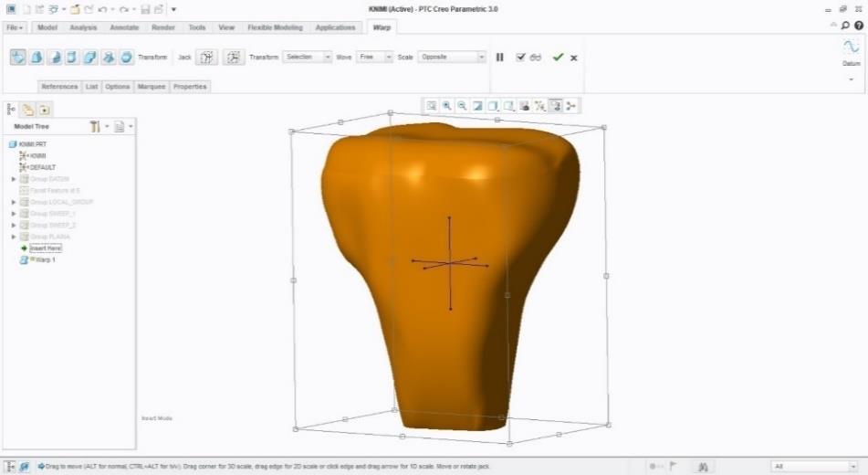
Task: Switch to the Tools ribbon tab
Action: 197,27
